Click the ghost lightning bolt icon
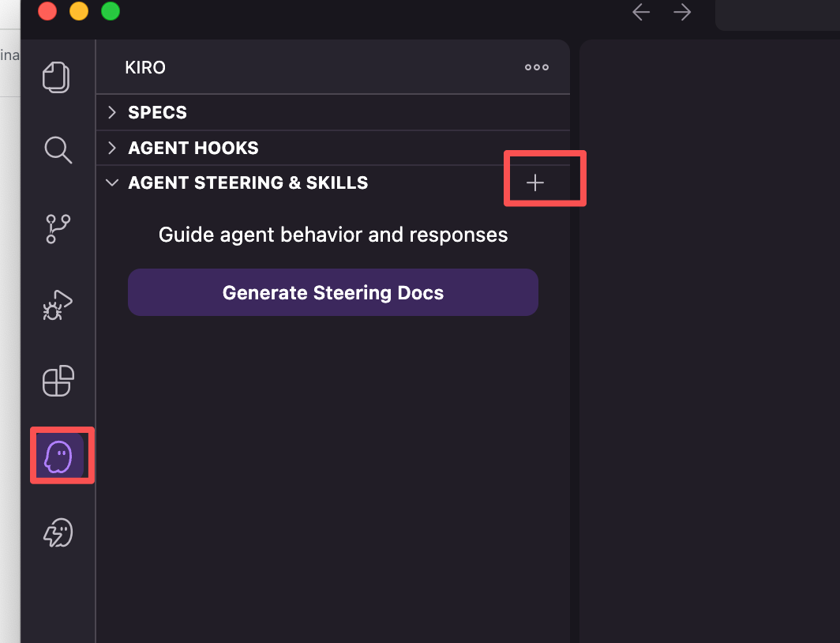Viewport: 840px width, 643px height. [58, 533]
